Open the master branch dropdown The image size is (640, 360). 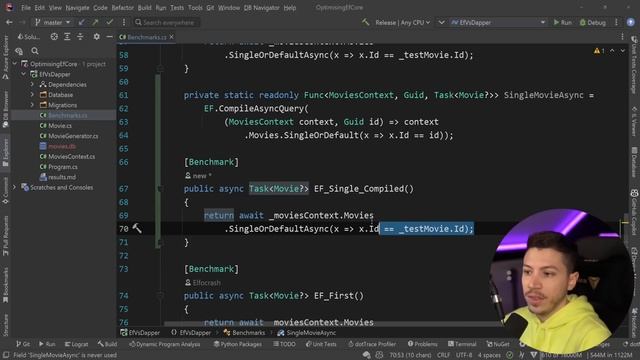point(53,22)
